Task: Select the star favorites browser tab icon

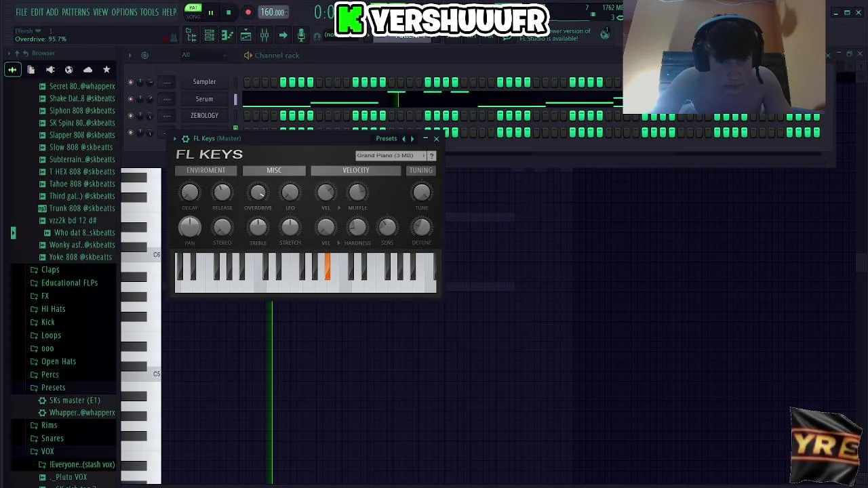Action: (x=106, y=69)
